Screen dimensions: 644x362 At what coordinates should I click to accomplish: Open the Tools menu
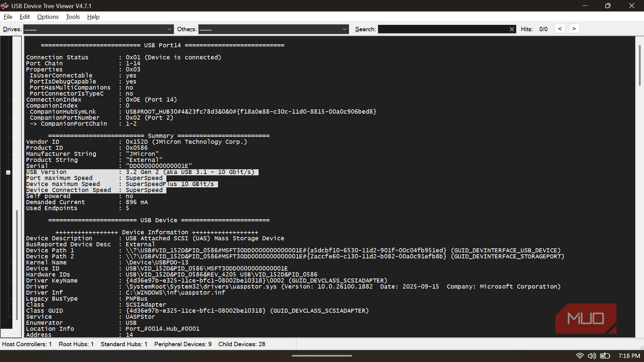(x=73, y=17)
